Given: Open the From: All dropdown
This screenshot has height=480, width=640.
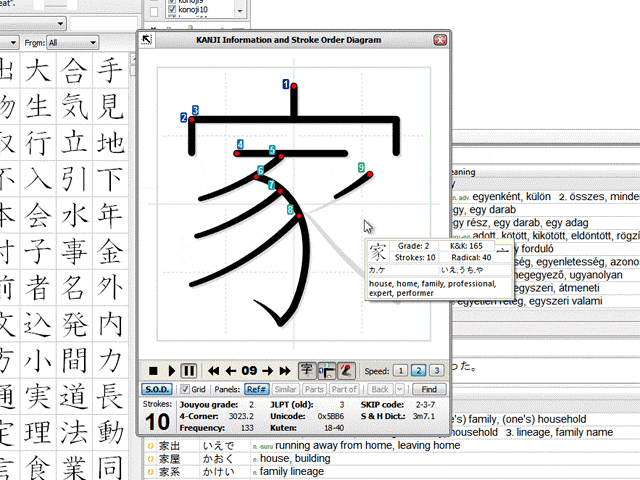Looking at the screenshot, I should coord(73,42).
